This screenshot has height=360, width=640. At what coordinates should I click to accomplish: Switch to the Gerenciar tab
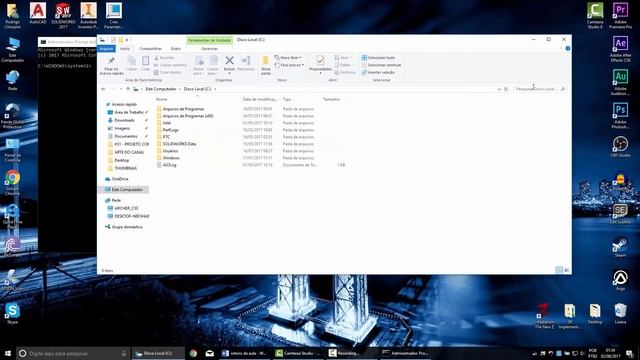(x=209, y=49)
